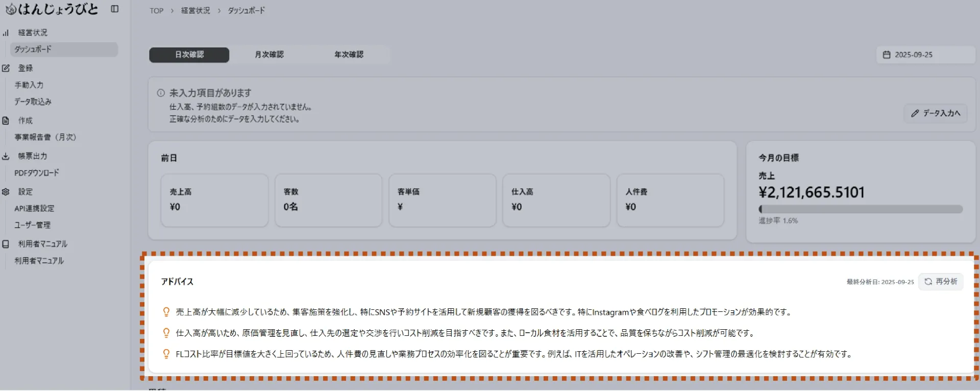Image resolution: width=980 pixels, height=391 pixels.
Task: Select the 日次確認 tab
Action: 189,55
